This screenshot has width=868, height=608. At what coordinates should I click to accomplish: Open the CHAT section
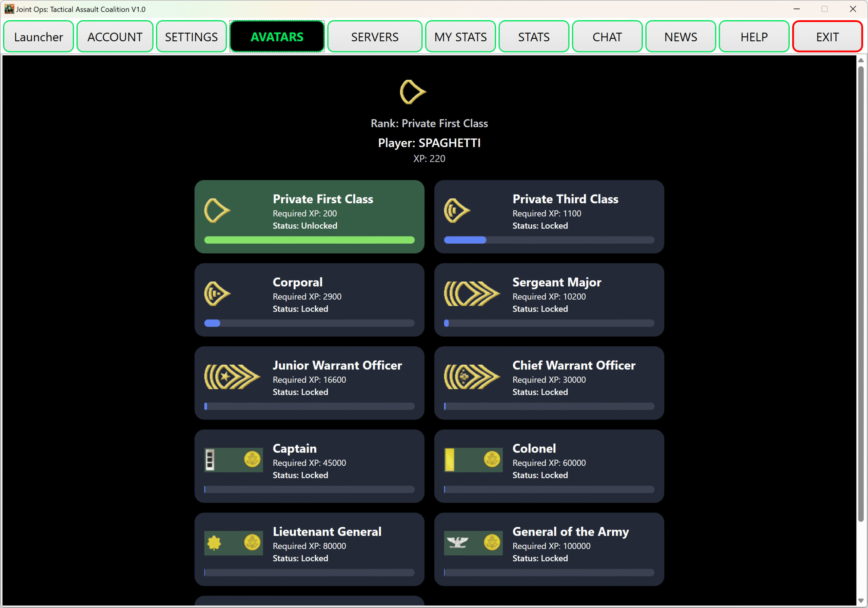[x=607, y=37]
